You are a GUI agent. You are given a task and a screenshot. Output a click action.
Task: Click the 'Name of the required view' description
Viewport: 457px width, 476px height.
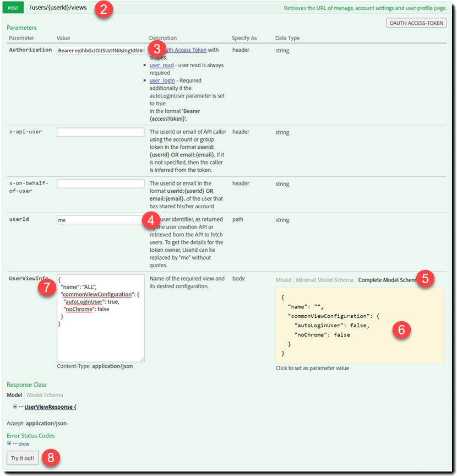point(187,282)
